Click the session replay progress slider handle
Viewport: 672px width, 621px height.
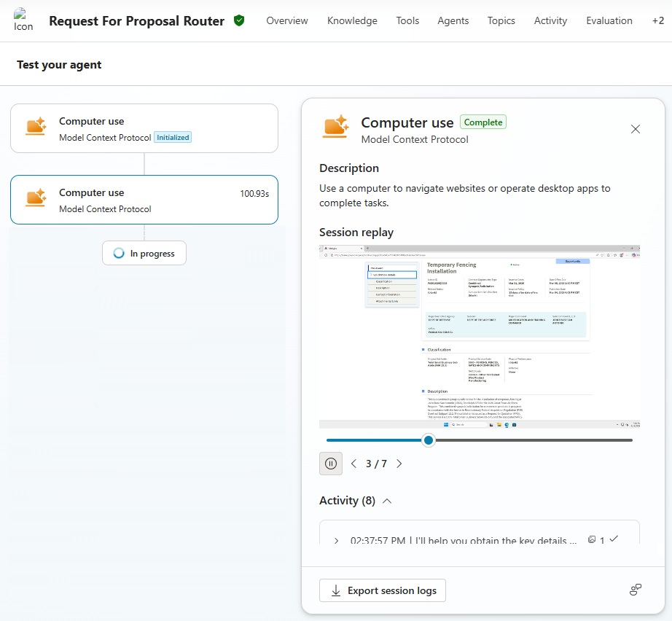tap(429, 440)
